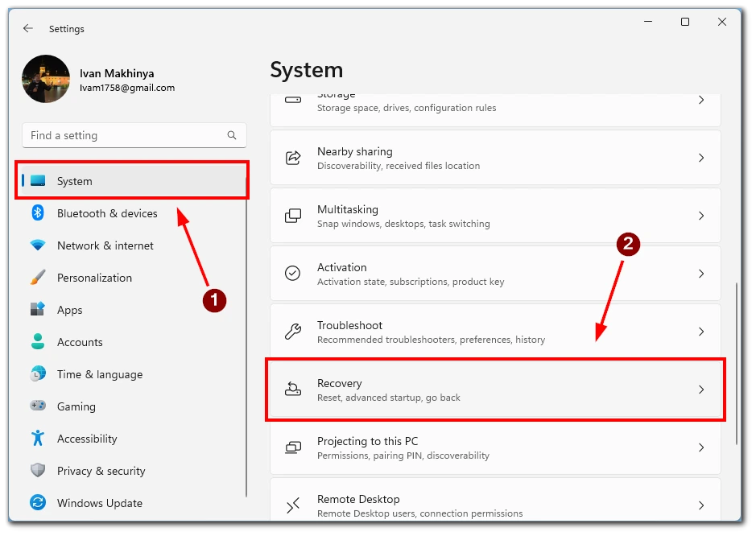756x536 pixels.
Task: Click the Remote Desktop icon
Action: (293, 505)
